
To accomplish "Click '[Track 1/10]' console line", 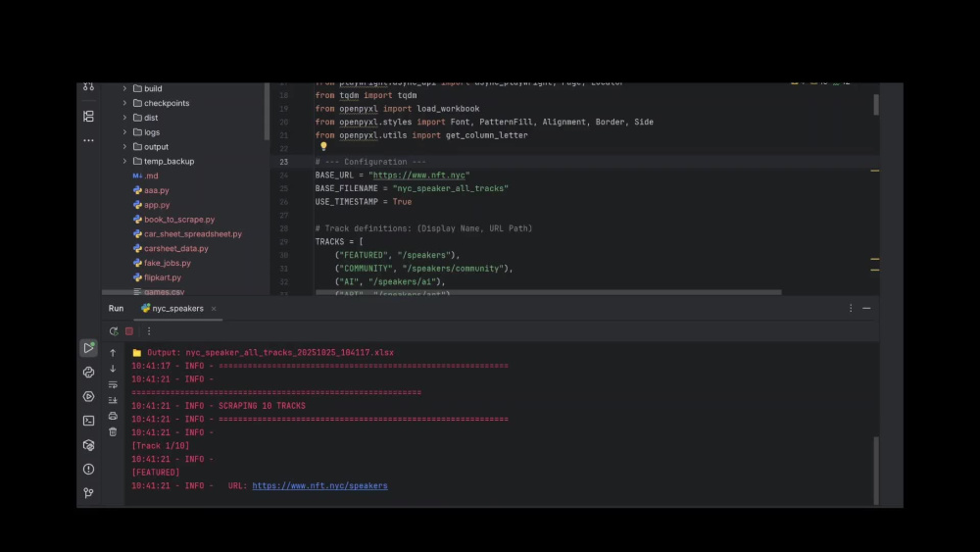I will coord(160,446).
